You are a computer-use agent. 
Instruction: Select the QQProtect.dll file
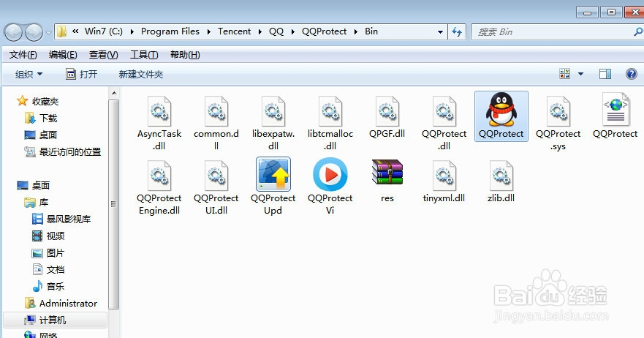444,123
